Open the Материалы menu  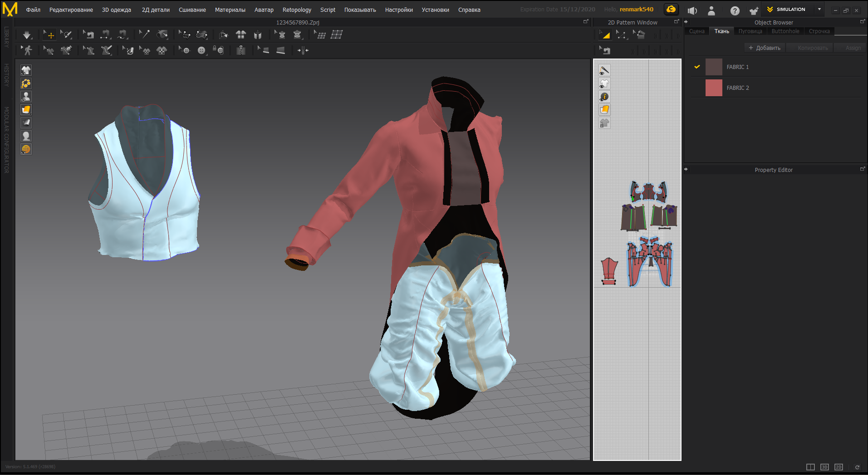click(230, 10)
